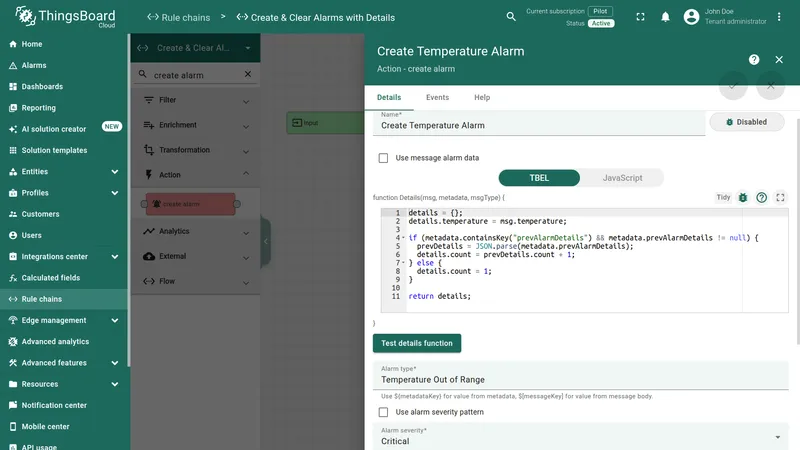The width and height of the screenshot is (800, 450).
Task: Click the Alarm type input field
Action: click(581, 376)
